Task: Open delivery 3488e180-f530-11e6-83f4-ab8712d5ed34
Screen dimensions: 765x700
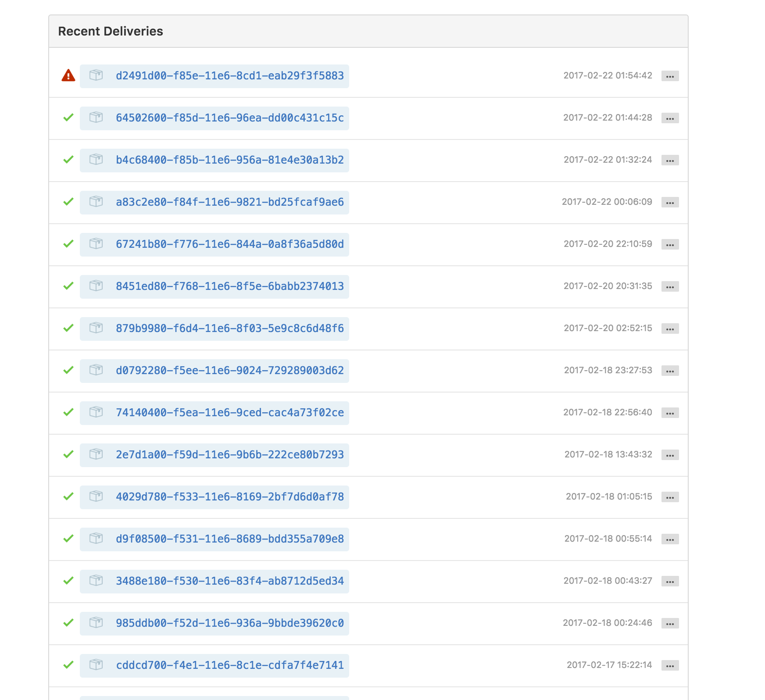Action: pyautogui.click(x=230, y=581)
